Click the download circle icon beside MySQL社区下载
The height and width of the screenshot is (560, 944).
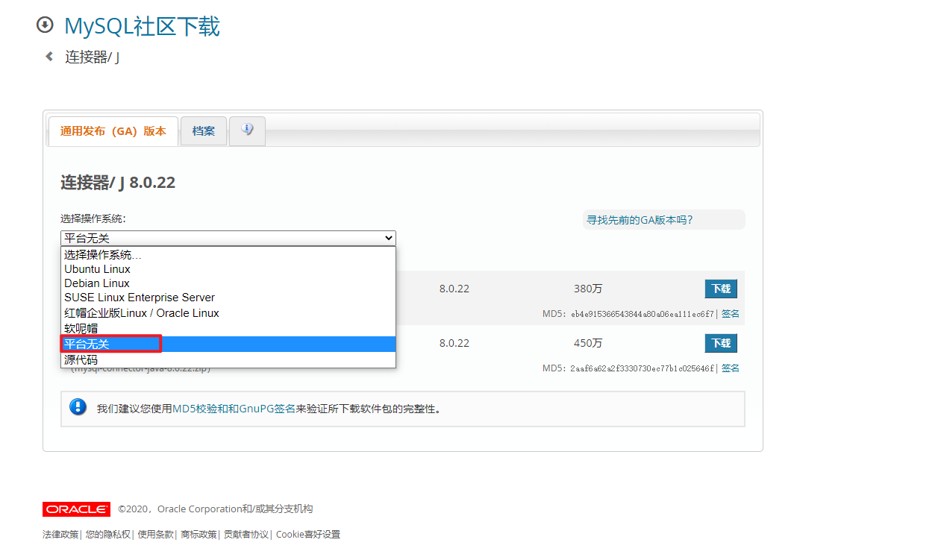(46, 25)
